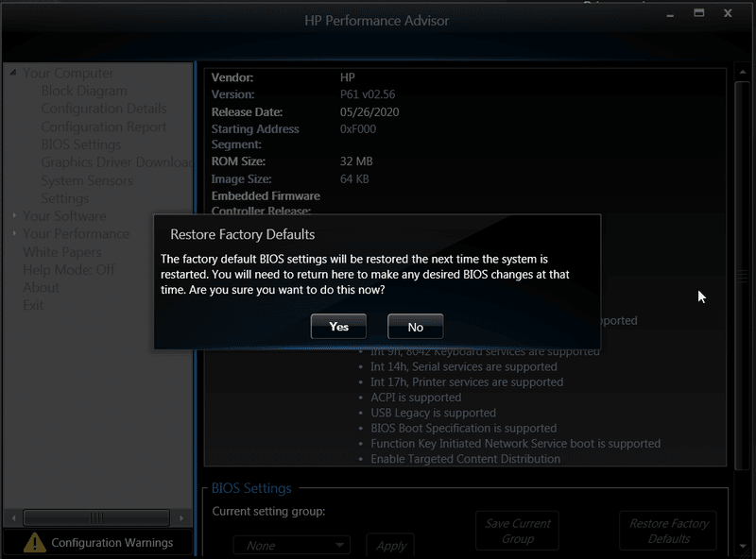
Task: Click the BIOS version value P61 v02.56
Action: tap(368, 94)
